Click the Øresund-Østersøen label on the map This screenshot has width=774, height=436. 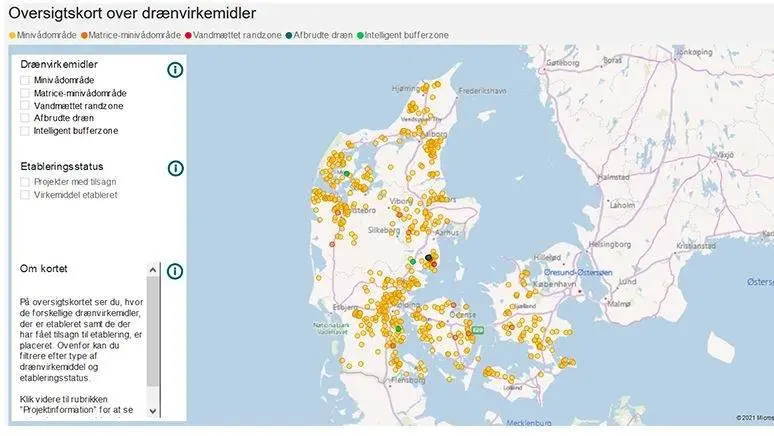point(578,272)
